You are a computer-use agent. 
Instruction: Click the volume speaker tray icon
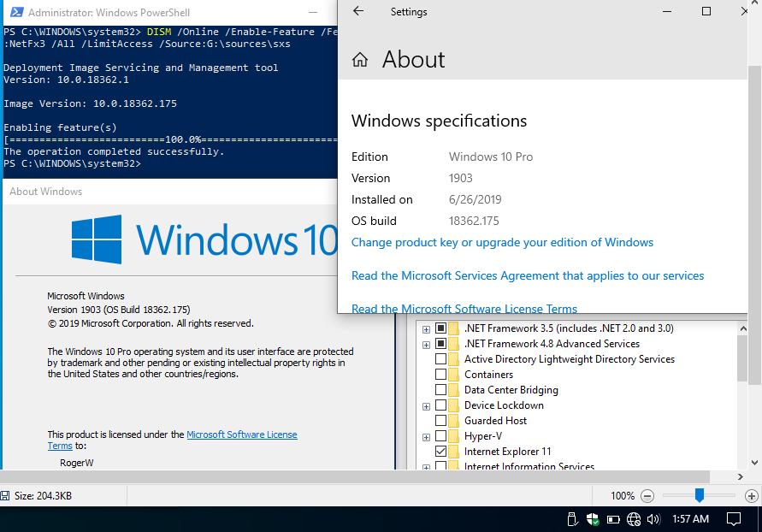(653, 519)
